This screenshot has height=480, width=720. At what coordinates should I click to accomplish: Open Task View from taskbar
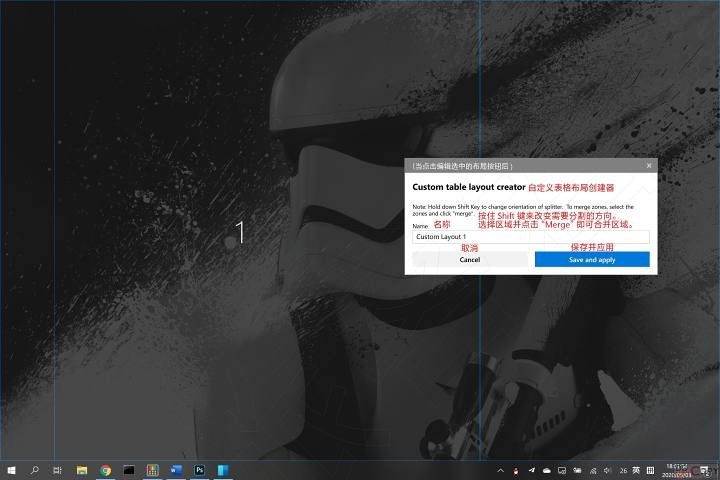[57, 470]
